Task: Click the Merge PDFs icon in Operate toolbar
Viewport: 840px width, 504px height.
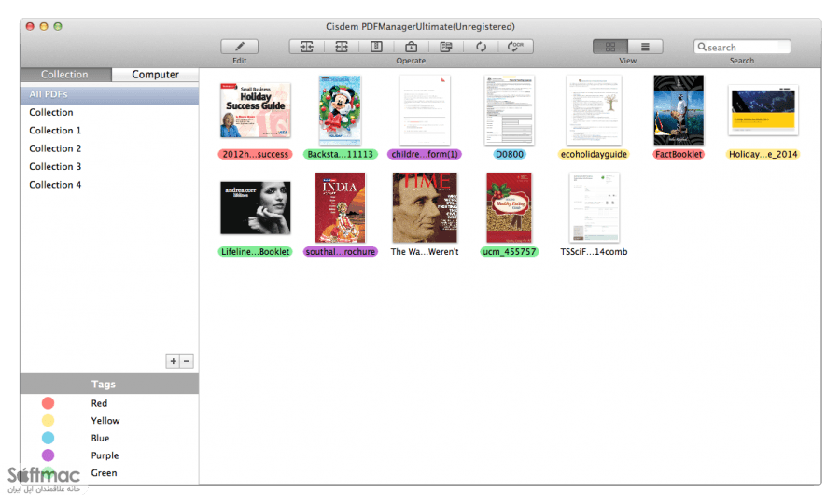Action: tap(306, 47)
